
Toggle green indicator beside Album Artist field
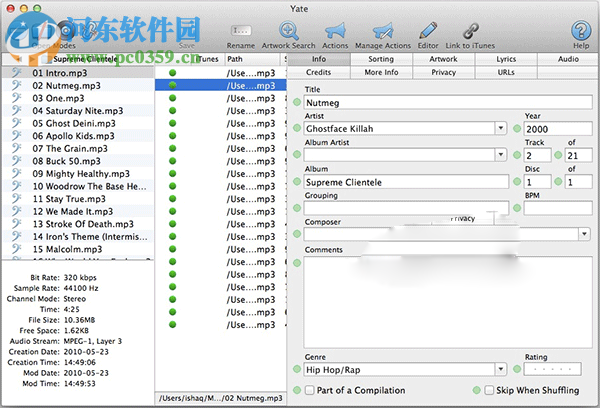(297, 155)
